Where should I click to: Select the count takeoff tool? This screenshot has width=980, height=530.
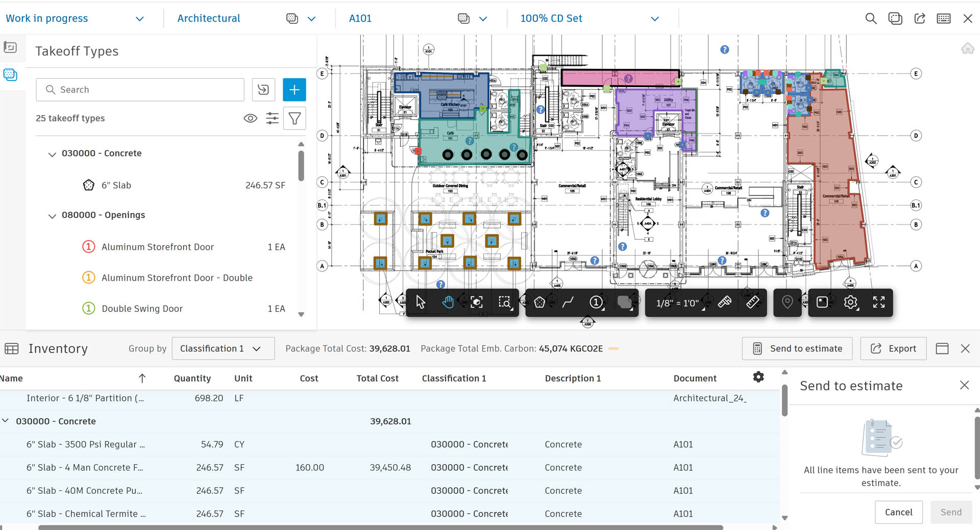click(596, 302)
